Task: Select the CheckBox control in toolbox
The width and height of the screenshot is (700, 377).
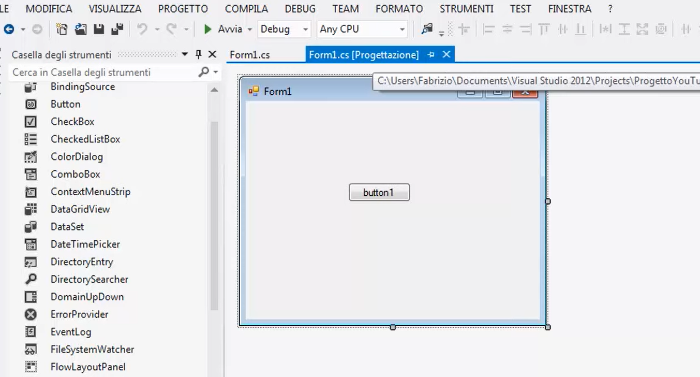Action: 72,121
